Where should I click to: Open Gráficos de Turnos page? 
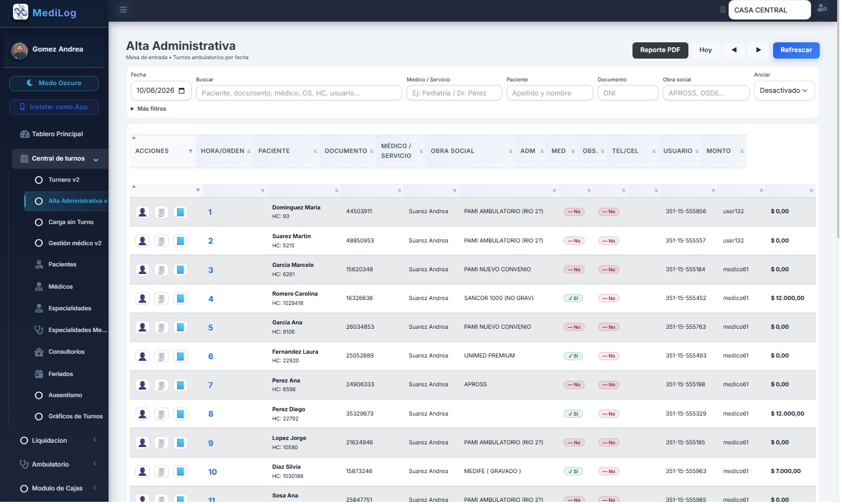click(x=75, y=417)
